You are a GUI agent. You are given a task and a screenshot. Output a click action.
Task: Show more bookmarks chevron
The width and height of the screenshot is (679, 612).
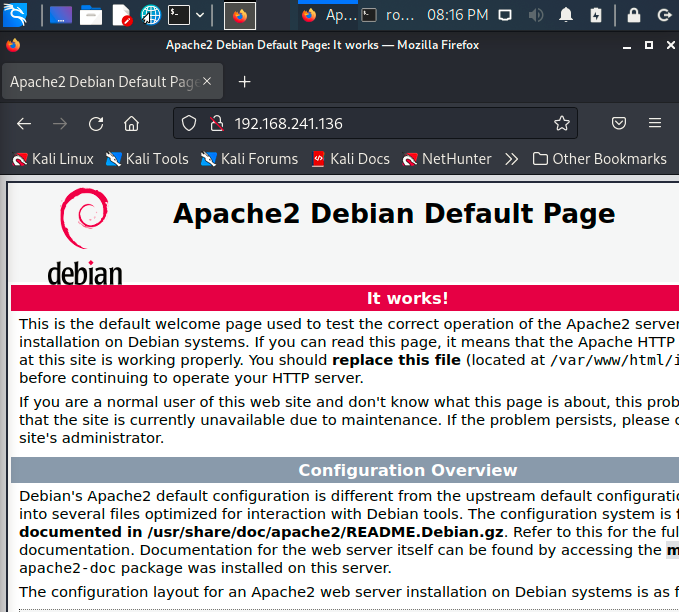pos(511,159)
